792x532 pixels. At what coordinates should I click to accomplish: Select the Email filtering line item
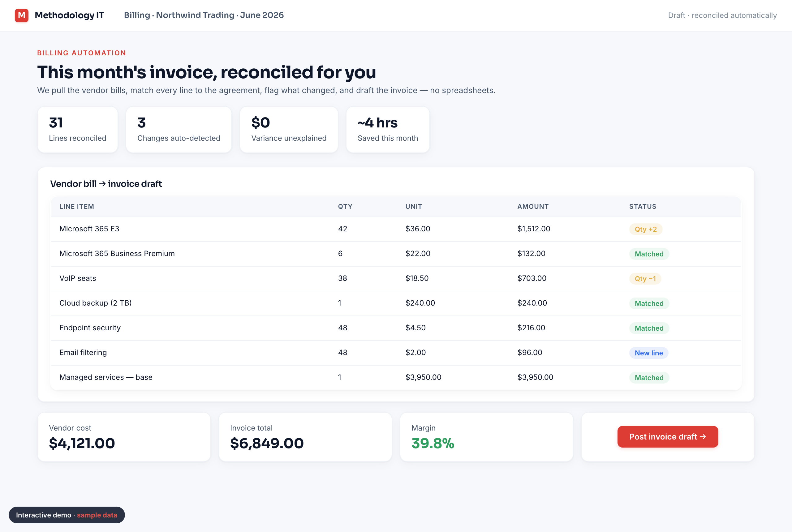[396, 353]
